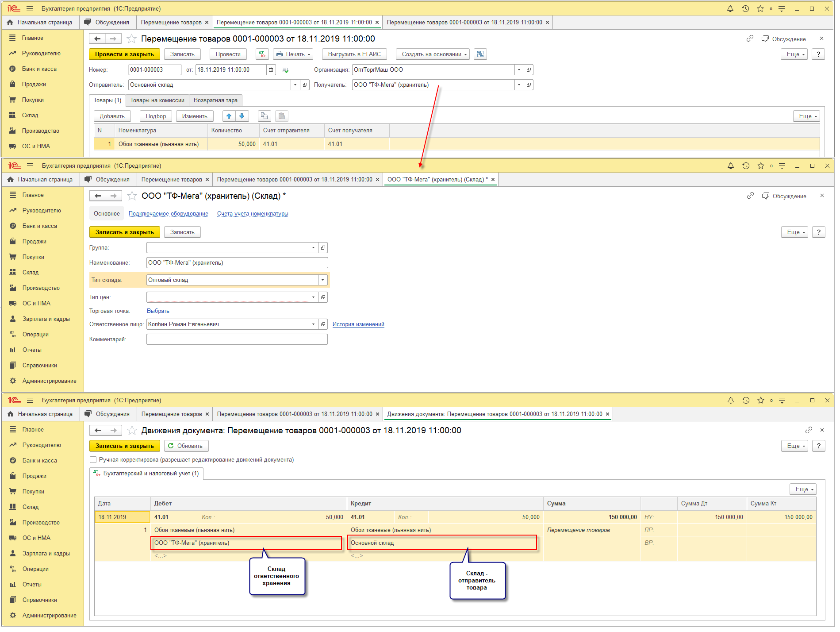The height and width of the screenshot is (632, 840).
Task: Open the Печать dropdown menu
Action: 293,54
